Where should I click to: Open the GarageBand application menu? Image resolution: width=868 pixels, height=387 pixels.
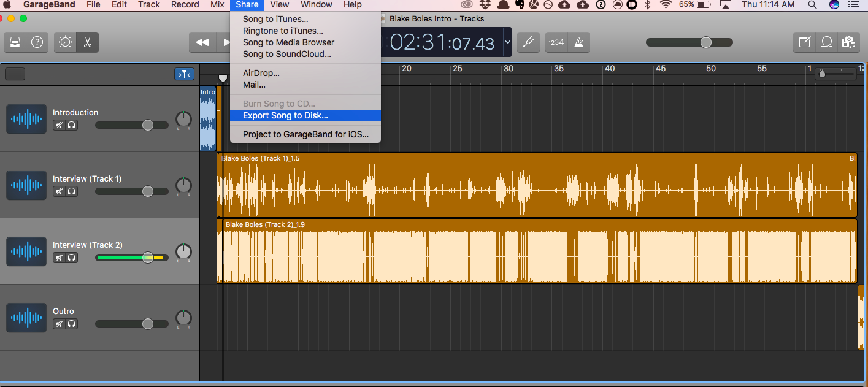click(x=49, y=5)
